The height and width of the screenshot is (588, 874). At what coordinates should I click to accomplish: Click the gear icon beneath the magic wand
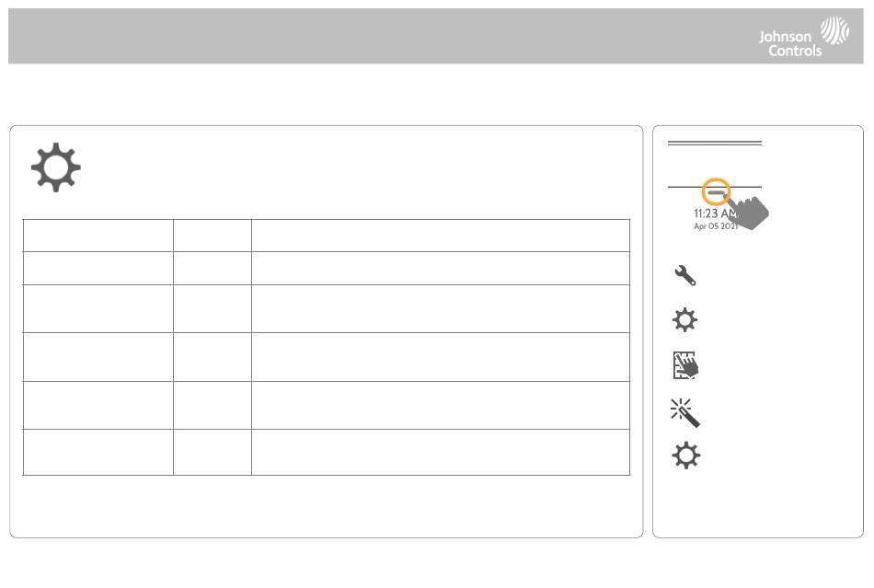pyautogui.click(x=685, y=455)
